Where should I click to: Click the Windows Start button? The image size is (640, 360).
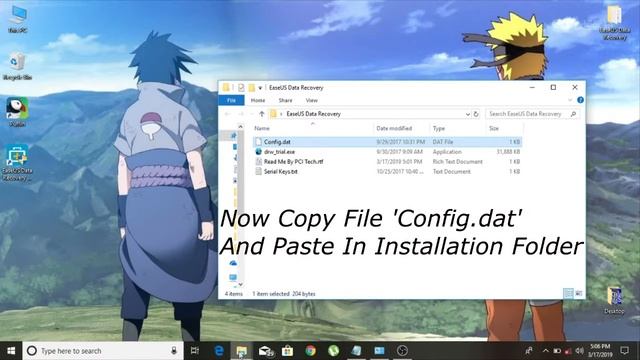11,351
